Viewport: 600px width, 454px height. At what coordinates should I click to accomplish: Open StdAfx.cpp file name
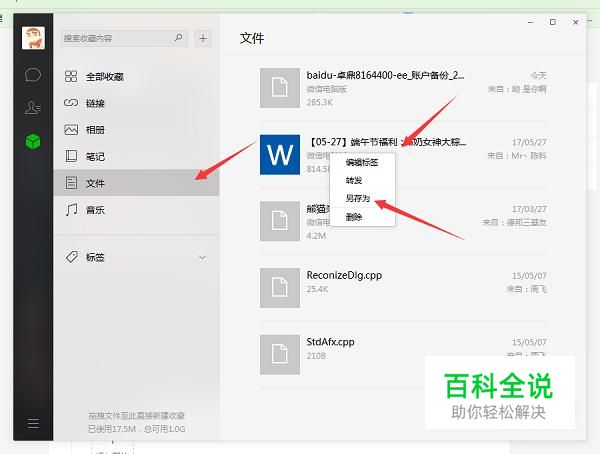pyautogui.click(x=330, y=342)
